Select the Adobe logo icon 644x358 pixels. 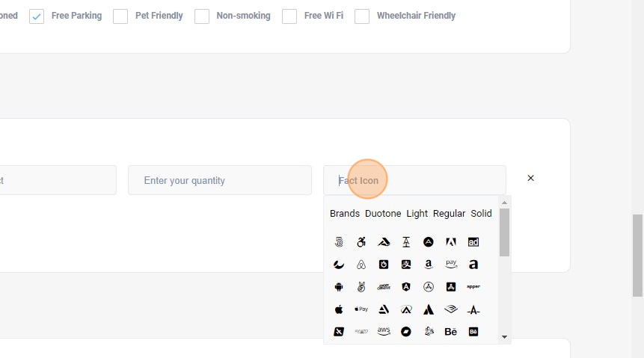click(451, 242)
